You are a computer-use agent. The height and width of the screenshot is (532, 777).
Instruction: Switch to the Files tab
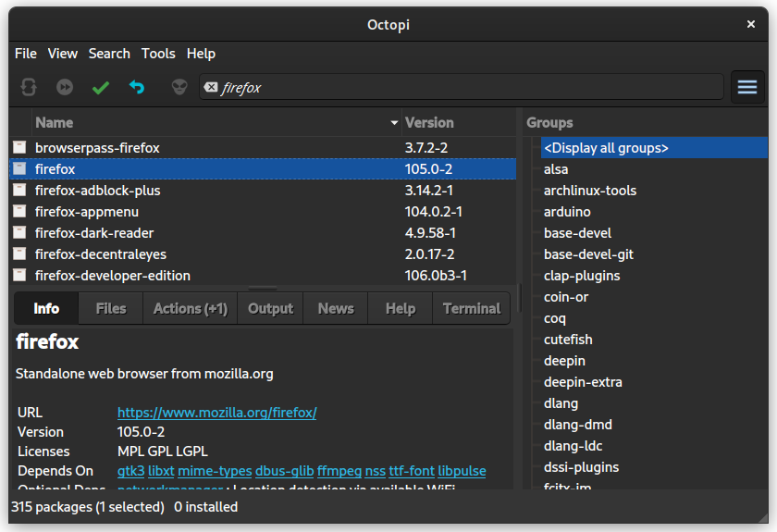click(111, 309)
